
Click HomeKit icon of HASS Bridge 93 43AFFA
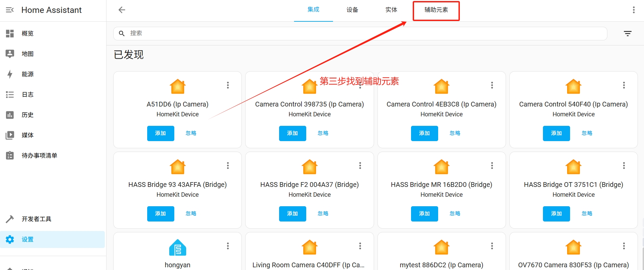pos(178,167)
